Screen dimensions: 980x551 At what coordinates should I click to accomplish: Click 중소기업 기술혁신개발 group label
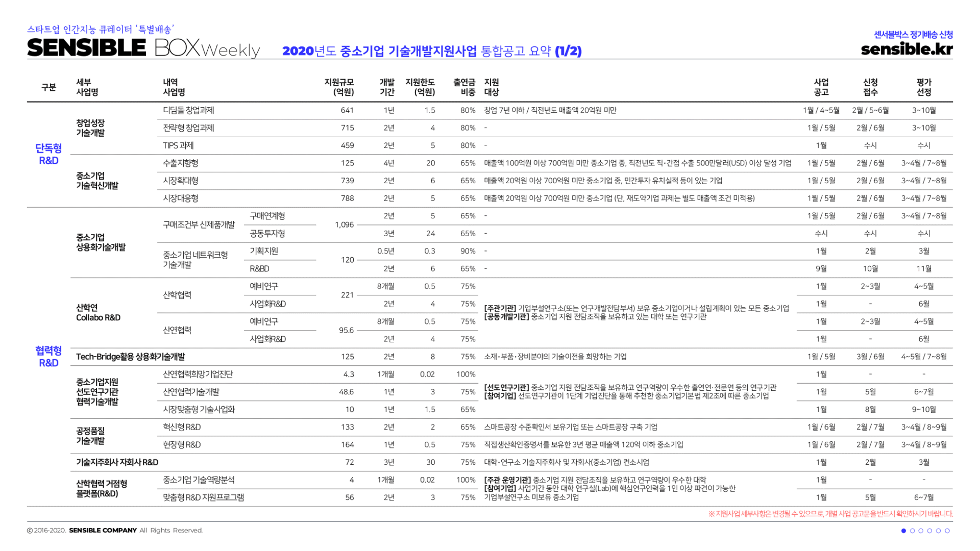pyautogui.click(x=97, y=181)
